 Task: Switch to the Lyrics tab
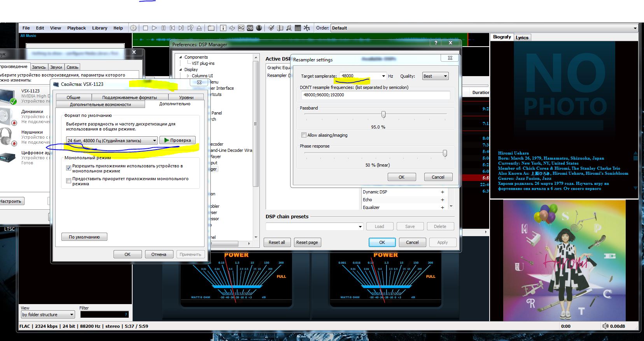coord(522,38)
